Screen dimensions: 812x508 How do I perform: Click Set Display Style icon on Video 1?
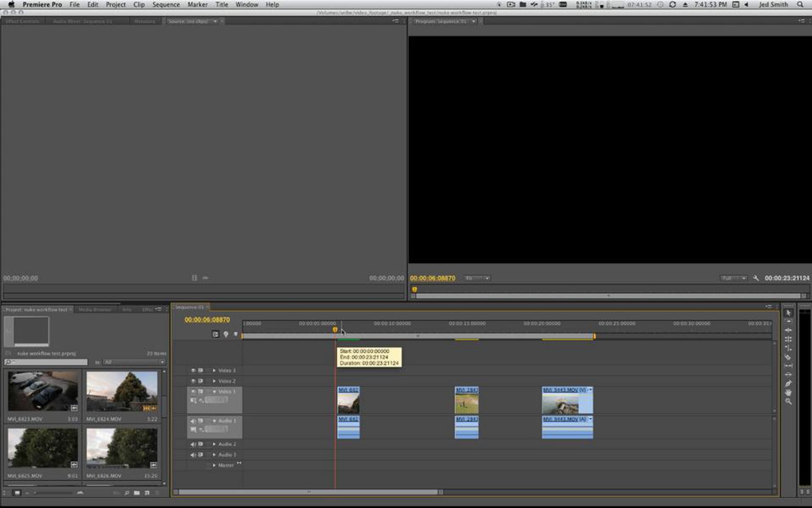click(x=193, y=400)
